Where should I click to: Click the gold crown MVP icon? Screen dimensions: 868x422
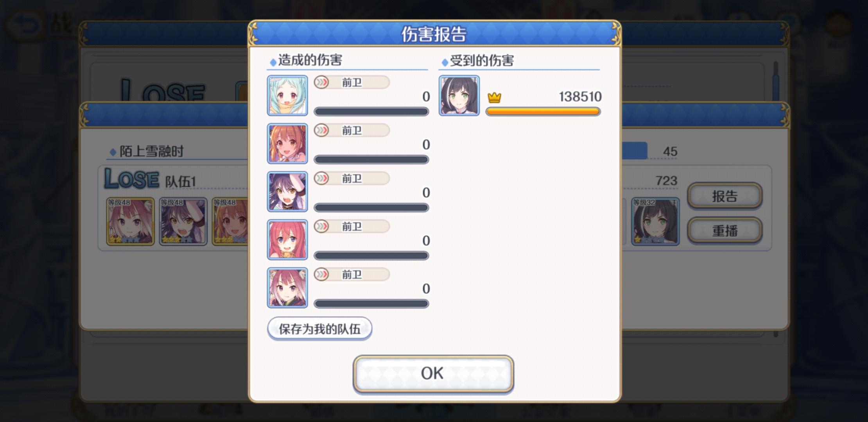pos(494,97)
